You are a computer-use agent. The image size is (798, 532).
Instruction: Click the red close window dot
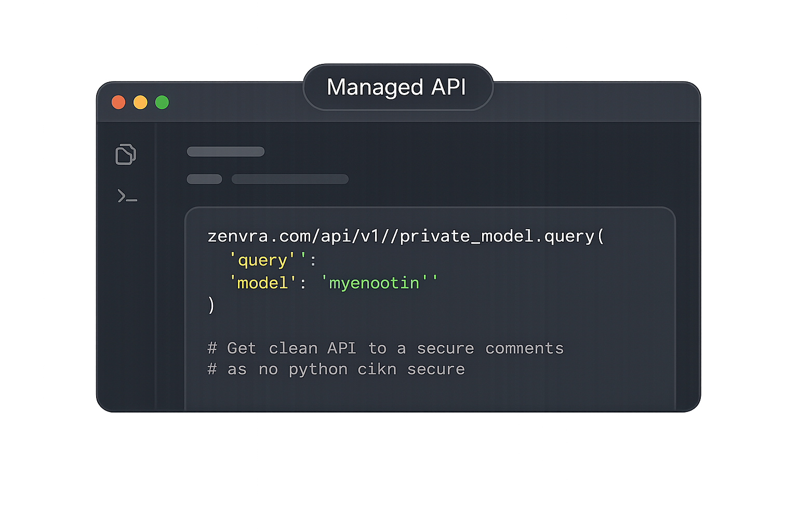118,102
